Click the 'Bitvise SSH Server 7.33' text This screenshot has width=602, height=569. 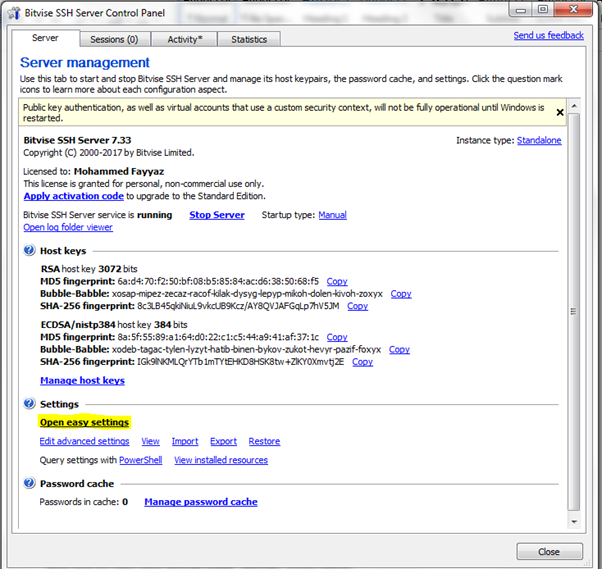[x=77, y=140]
